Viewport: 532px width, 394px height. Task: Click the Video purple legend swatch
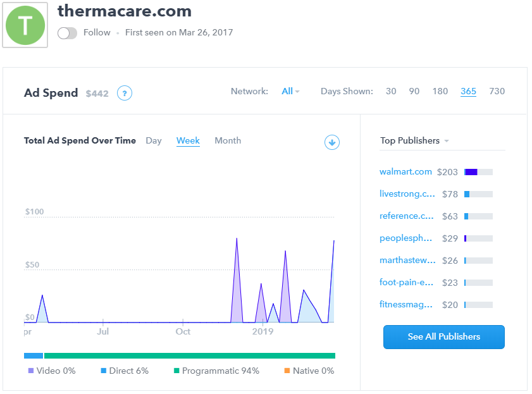(x=31, y=371)
